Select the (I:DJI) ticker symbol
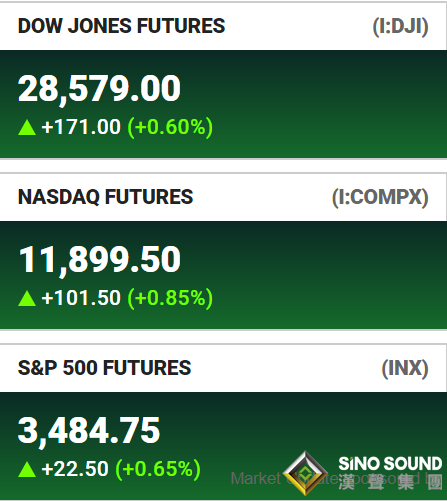Viewport: 447px width, 501px height. coord(400,26)
